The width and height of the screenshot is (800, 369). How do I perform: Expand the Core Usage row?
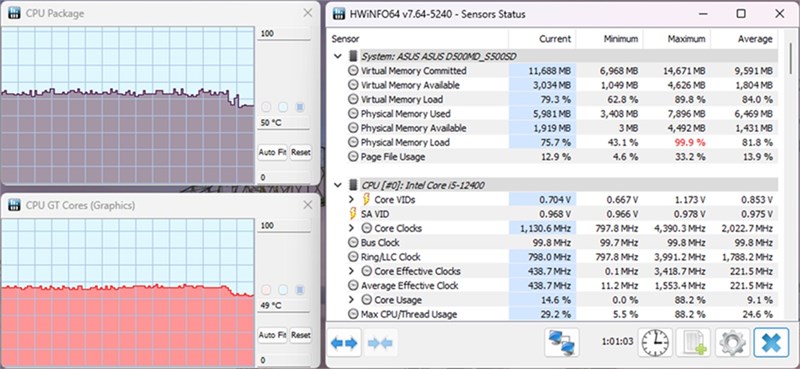[x=351, y=300]
